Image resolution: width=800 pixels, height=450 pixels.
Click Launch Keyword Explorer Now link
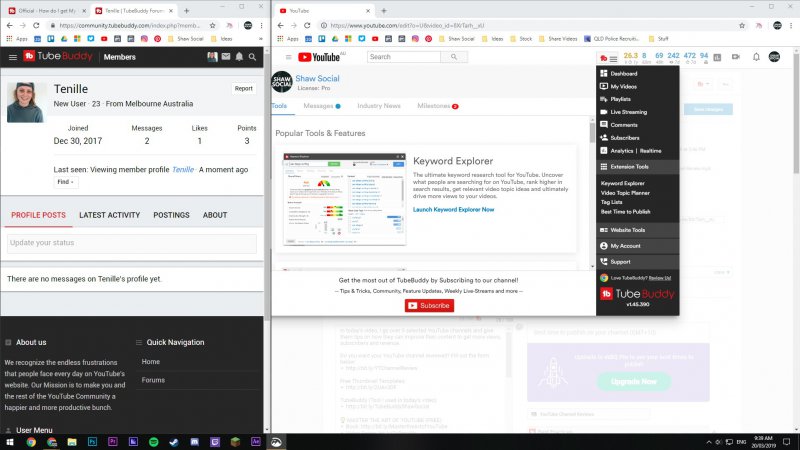point(453,209)
